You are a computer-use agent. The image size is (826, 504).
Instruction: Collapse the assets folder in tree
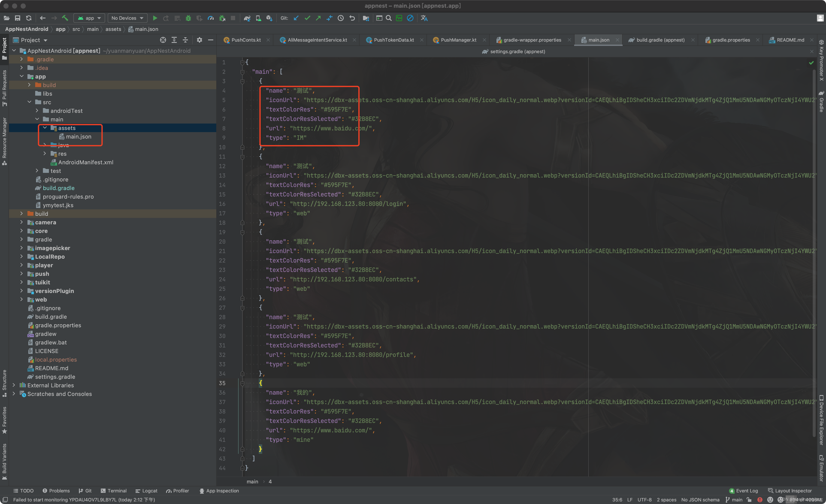point(45,128)
